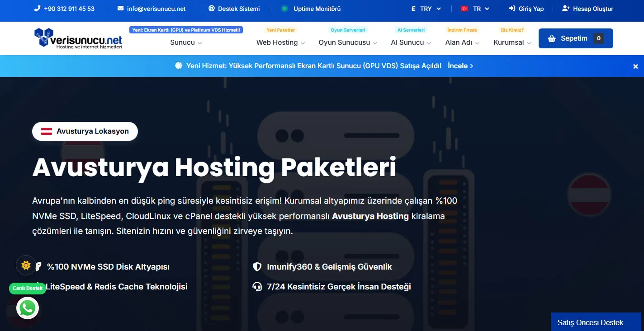644x331 pixels.
Task: Expand the Oyun Sunucusu menu
Action: [x=348, y=42]
